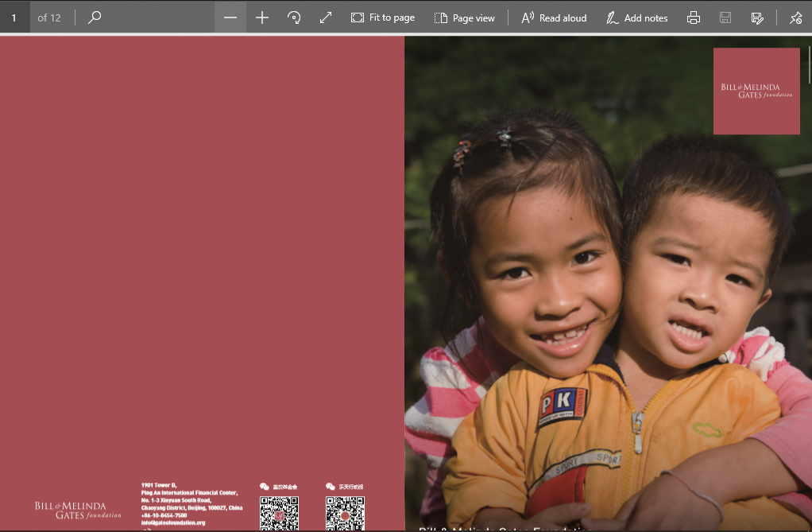
Task: Rotate the PDF with the rotate icon
Action: (x=294, y=17)
